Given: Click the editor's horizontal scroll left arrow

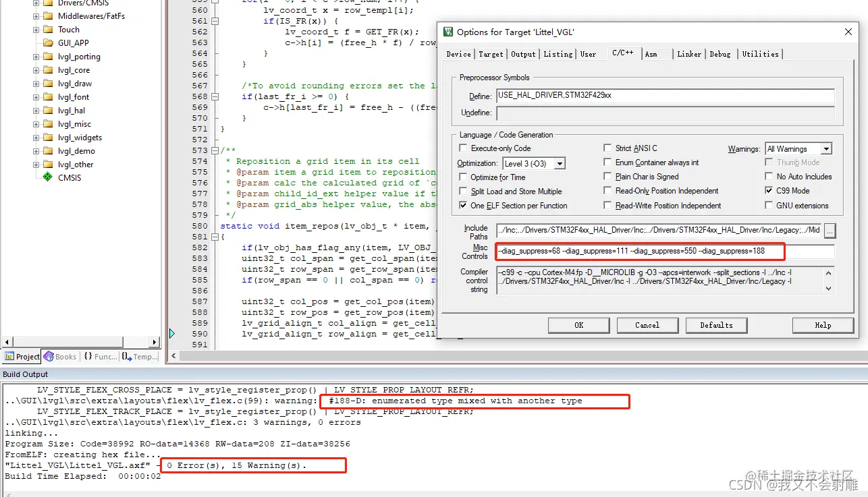Looking at the screenshot, I should 174,356.
